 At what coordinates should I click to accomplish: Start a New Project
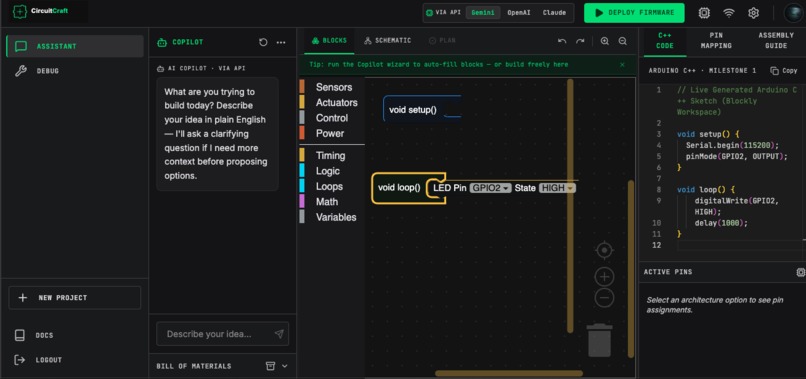75,298
